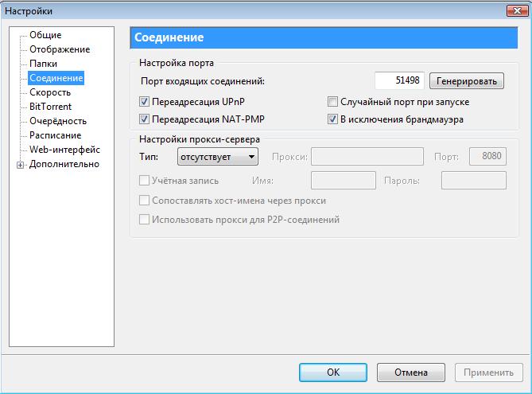Click the Соединение header banner
532x394 pixels.
tap(324, 37)
